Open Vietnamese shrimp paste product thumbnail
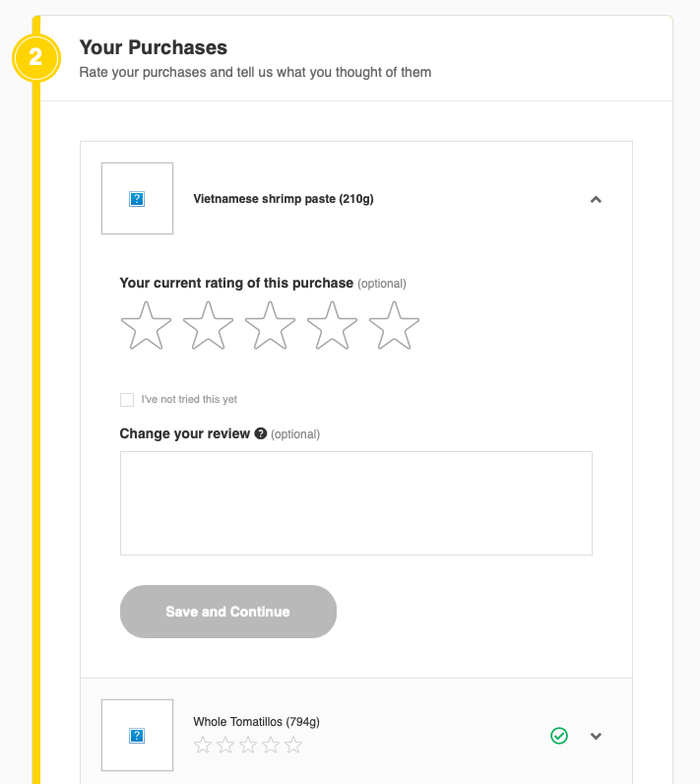This screenshot has height=784, width=700. [x=138, y=199]
